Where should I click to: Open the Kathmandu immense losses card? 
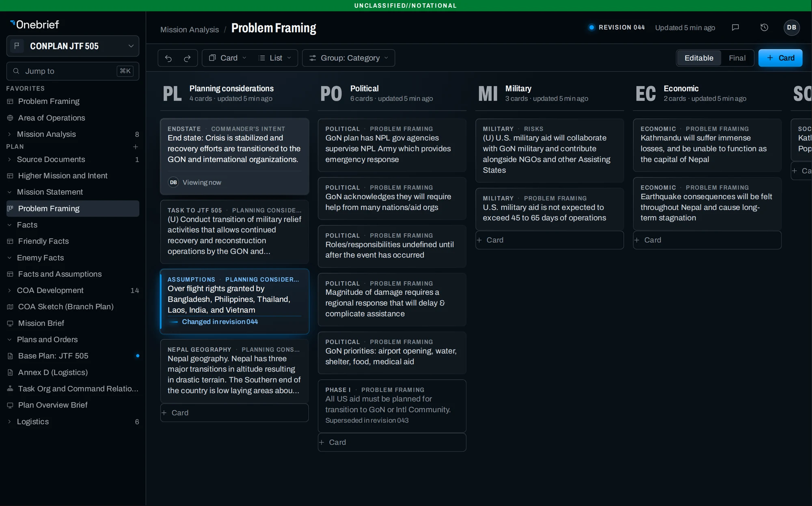pos(707,145)
